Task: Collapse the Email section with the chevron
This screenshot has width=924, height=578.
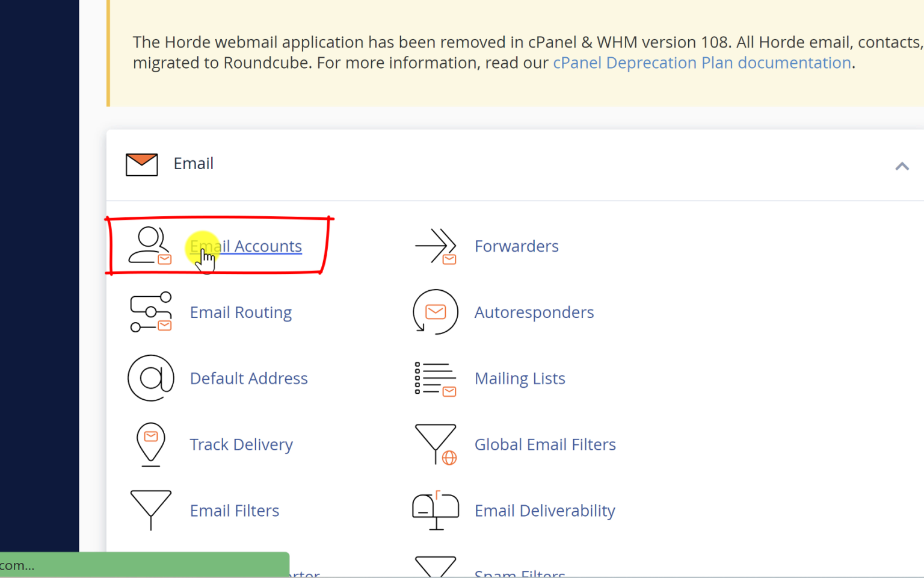Action: coord(902,166)
